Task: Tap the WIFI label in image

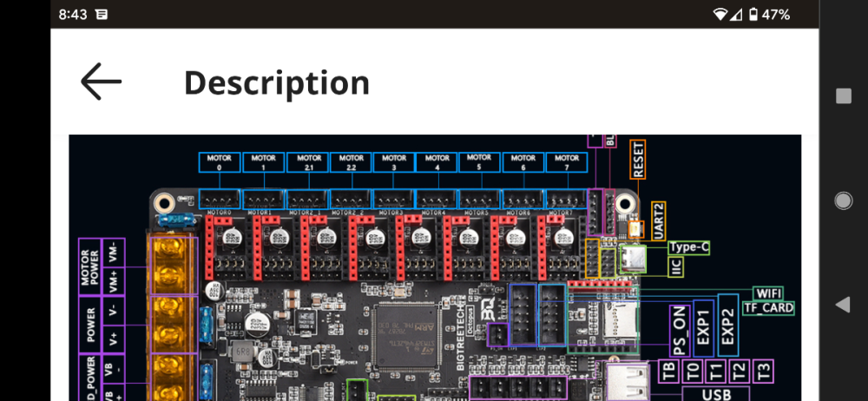Action: [768, 293]
